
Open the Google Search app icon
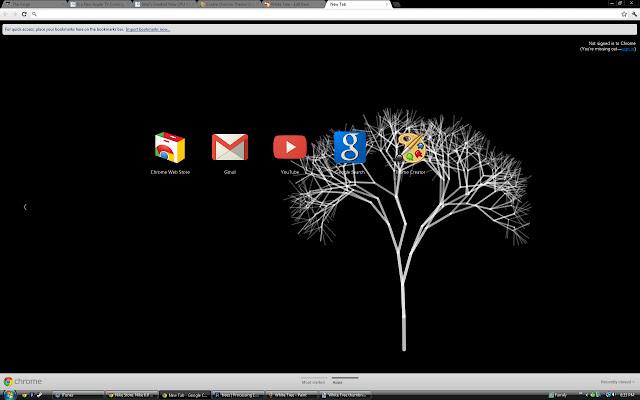click(x=350, y=147)
